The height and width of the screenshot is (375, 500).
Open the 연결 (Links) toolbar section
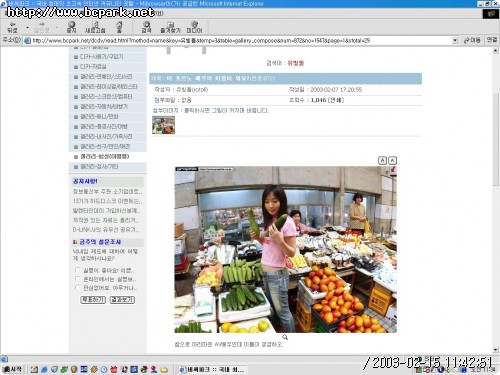click(x=492, y=40)
